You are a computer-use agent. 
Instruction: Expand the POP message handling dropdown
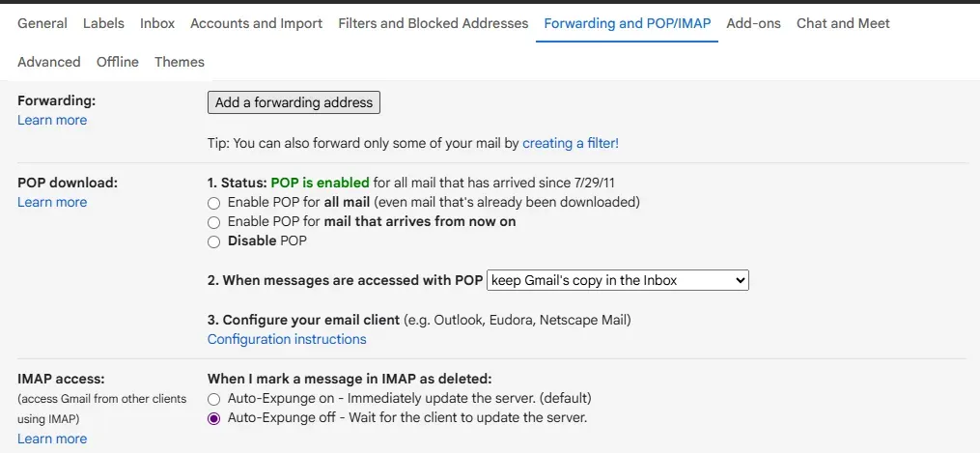[x=618, y=280]
